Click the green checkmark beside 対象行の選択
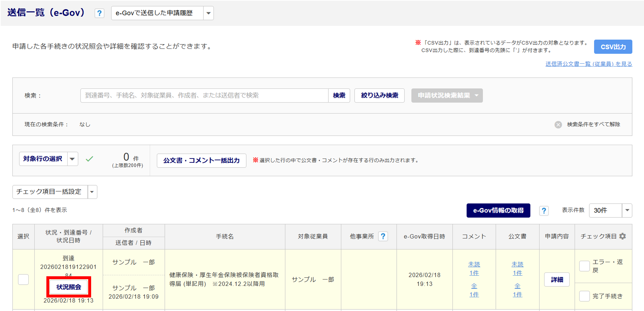Image resolution: width=644 pixels, height=311 pixels. click(x=90, y=159)
